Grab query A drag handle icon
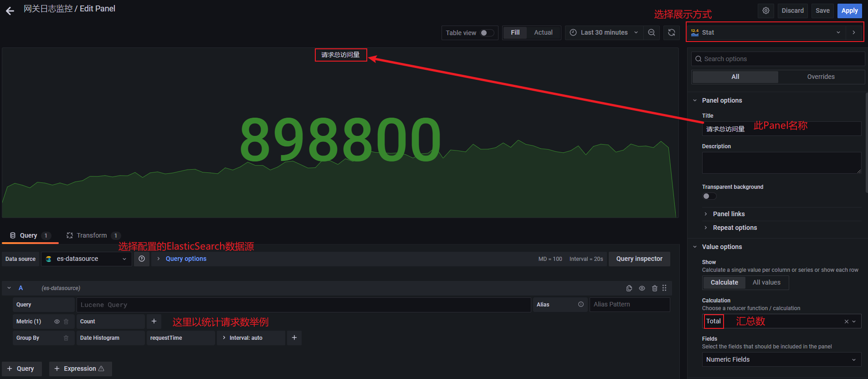The image size is (868, 379). point(664,288)
